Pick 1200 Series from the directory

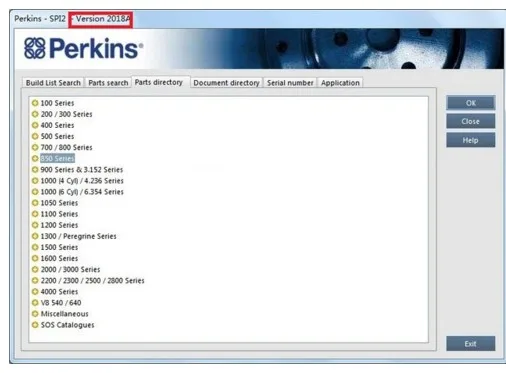point(59,225)
